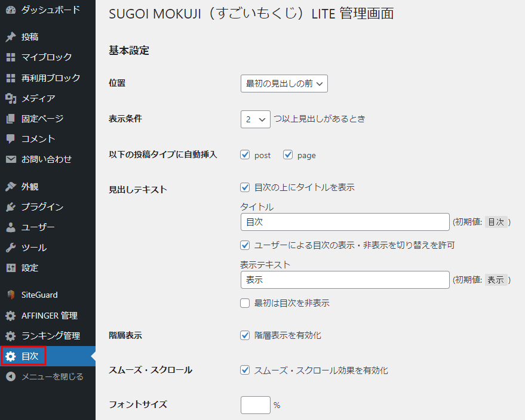Click the 投稿 pushpin icon

(x=11, y=37)
